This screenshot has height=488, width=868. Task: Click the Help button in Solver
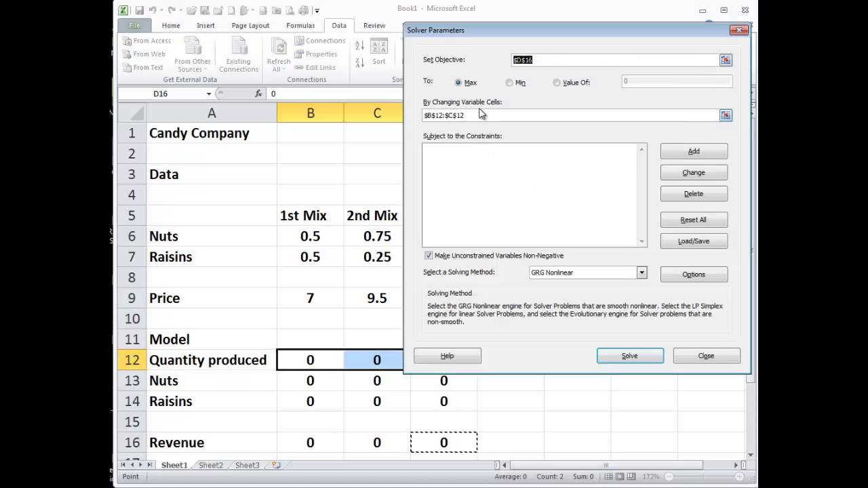click(x=448, y=356)
